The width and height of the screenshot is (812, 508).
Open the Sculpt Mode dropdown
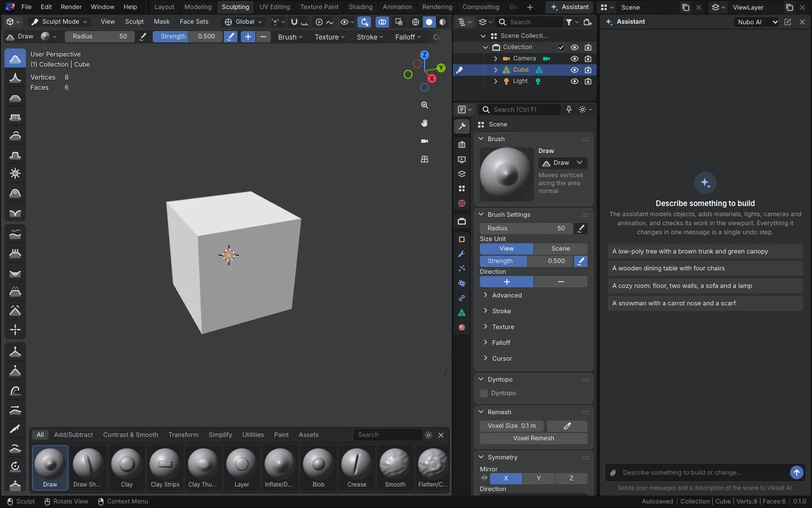60,22
